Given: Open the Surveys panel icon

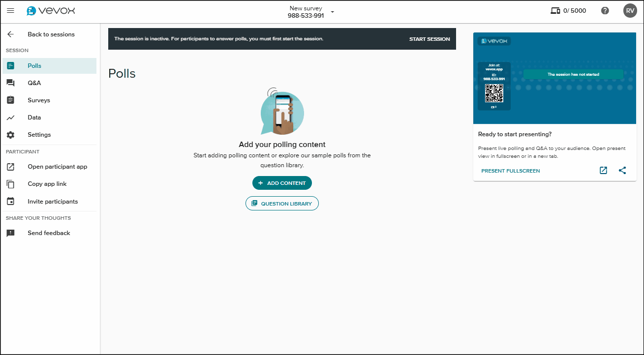Looking at the screenshot, I should tap(11, 100).
